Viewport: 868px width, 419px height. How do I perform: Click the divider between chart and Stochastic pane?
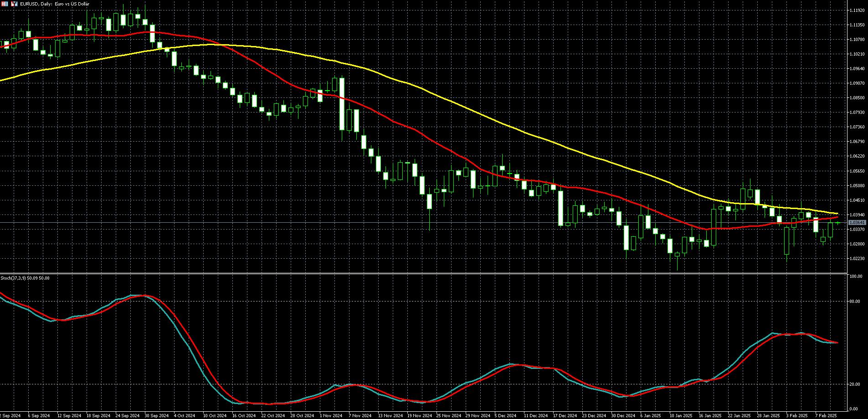(x=424, y=274)
